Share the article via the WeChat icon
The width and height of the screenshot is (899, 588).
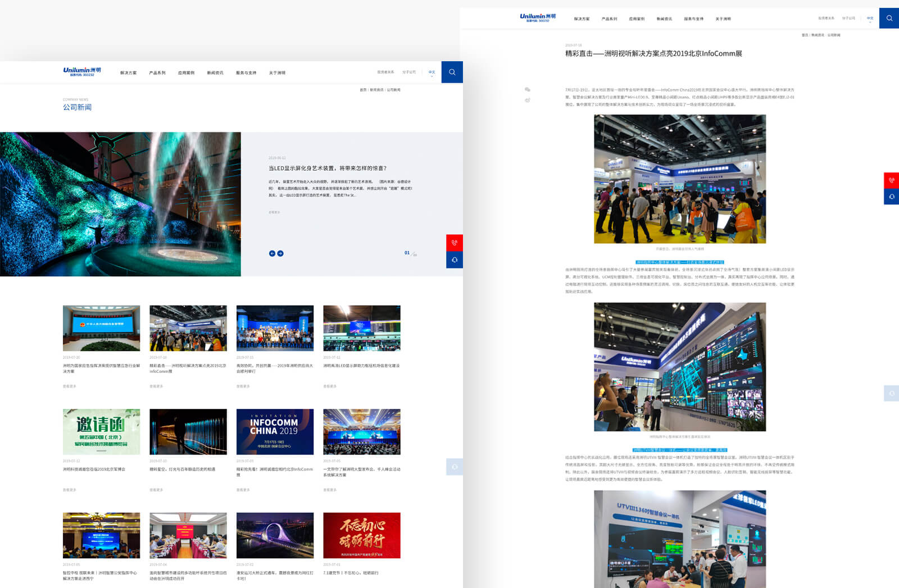tap(527, 89)
